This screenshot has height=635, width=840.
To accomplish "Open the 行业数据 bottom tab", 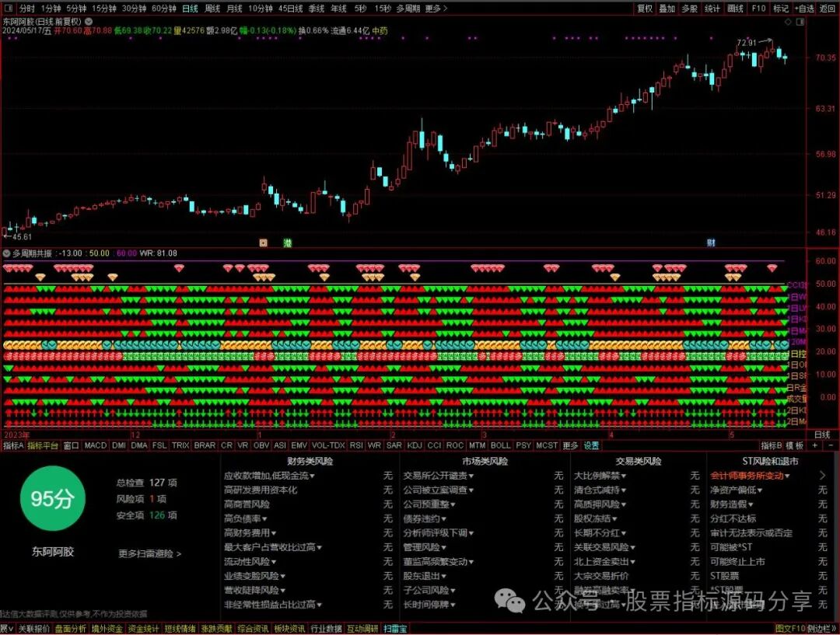I will [x=326, y=629].
